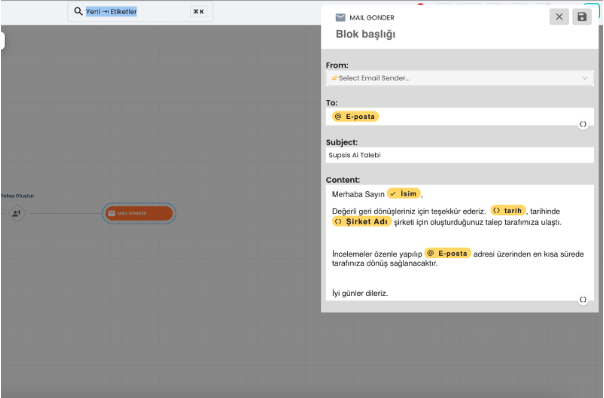The image size is (604, 398).
Task: Select the tarih variable chip
Action: (508, 210)
